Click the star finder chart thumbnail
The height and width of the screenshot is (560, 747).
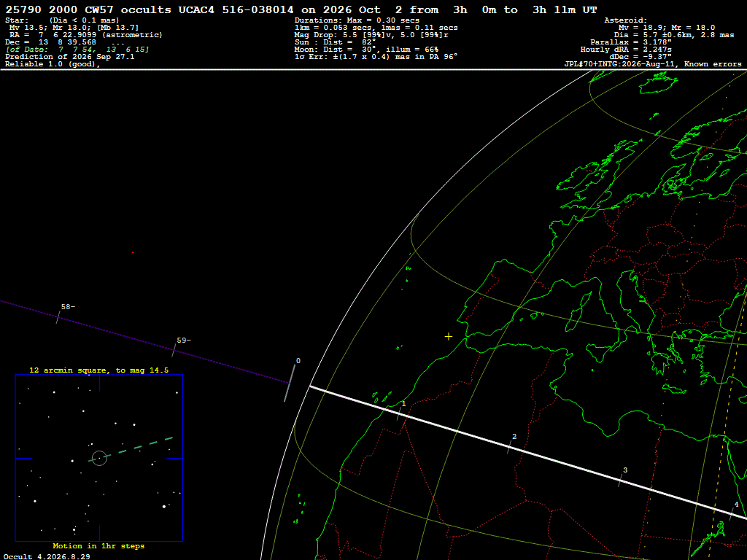(x=99, y=458)
